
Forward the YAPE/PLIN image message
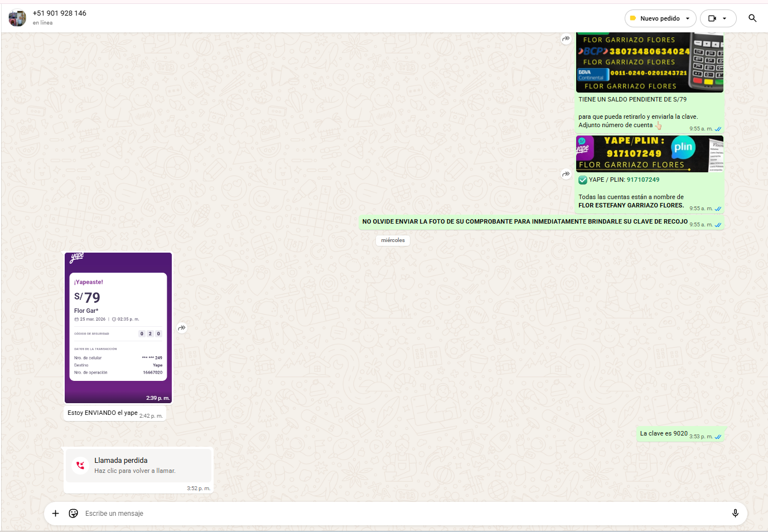566,174
